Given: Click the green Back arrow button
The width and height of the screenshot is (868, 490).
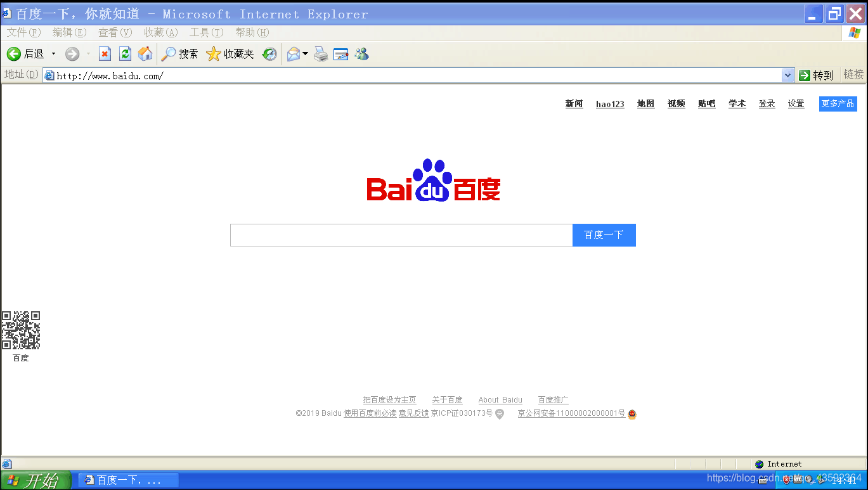Looking at the screenshot, I should point(14,55).
